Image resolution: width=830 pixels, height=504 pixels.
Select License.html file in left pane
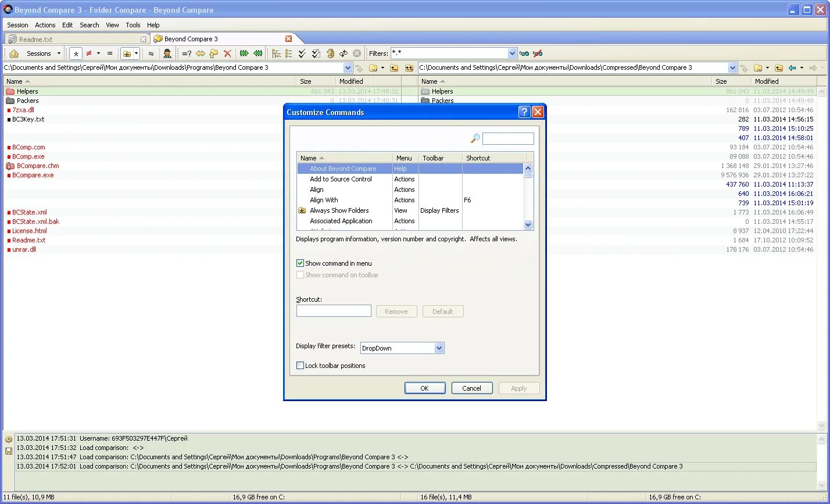tap(29, 231)
